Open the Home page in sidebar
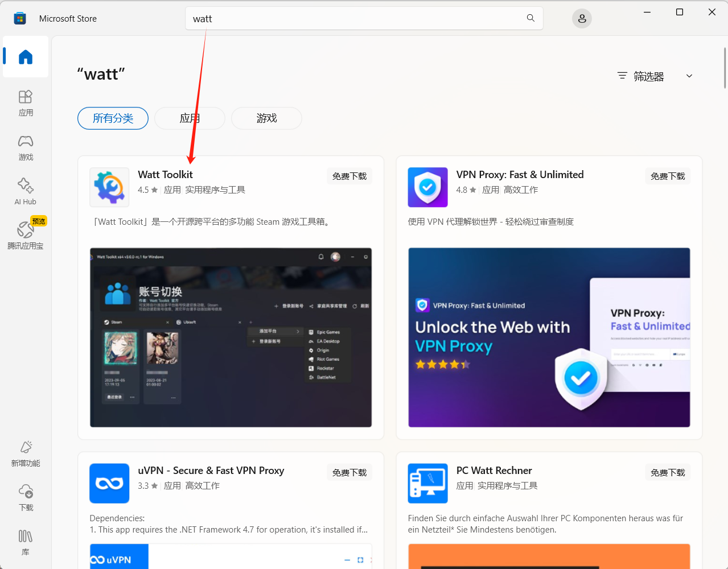The width and height of the screenshot is (728, 569). [26, 57]
